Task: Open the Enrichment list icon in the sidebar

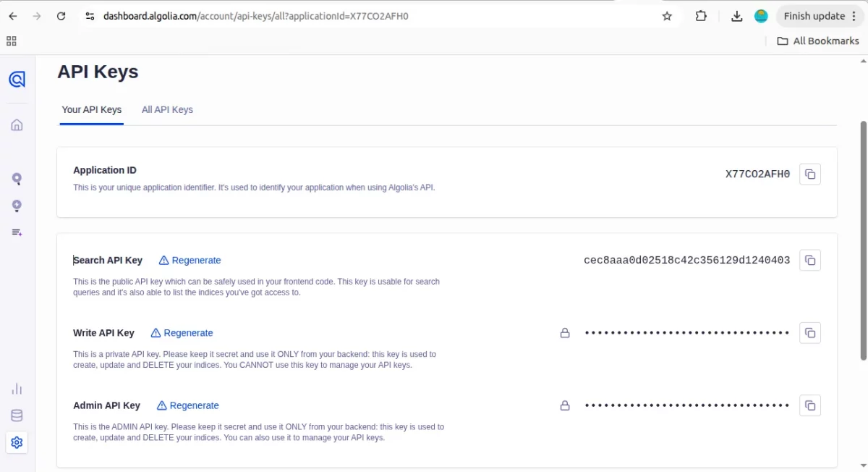Action: [17, 232]
